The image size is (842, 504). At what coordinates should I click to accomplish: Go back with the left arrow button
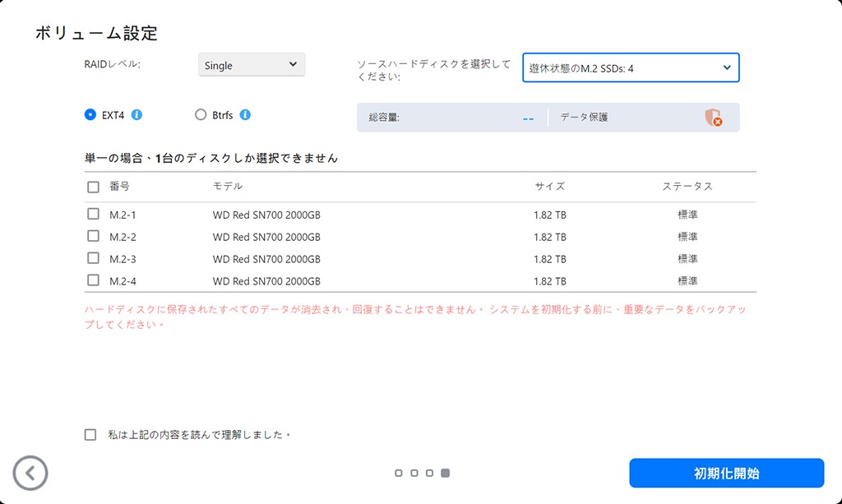[30, 473]
